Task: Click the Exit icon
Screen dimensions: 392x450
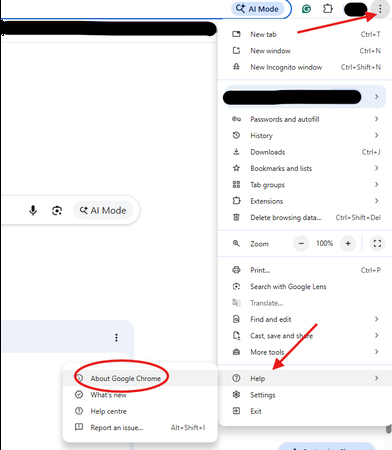Action: [236, 411]
